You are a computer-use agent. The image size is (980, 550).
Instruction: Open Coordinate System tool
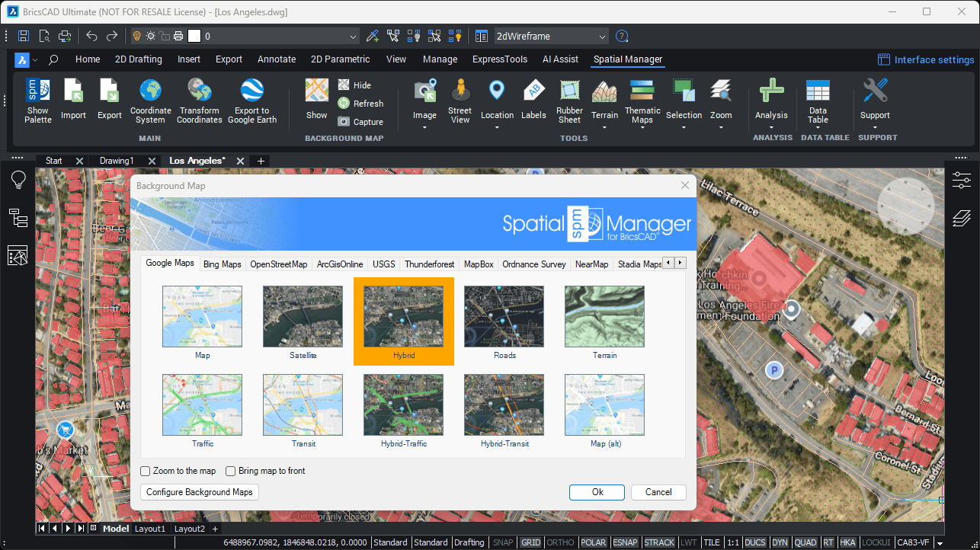(151, 101)
